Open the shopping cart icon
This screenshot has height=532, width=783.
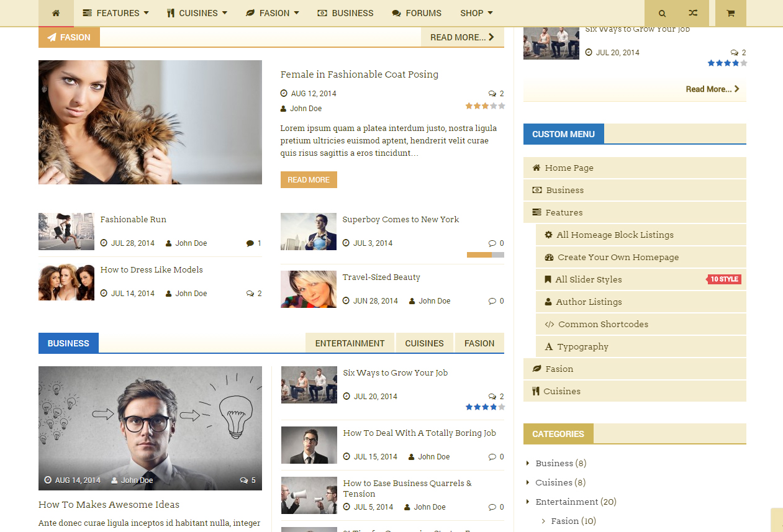[x=730, y=13]
